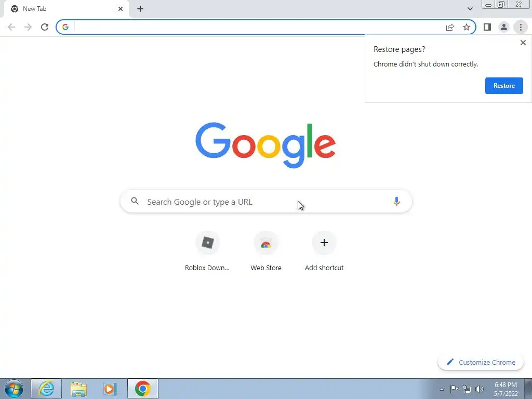Open Action Center flag icon

tap(454, 389)
